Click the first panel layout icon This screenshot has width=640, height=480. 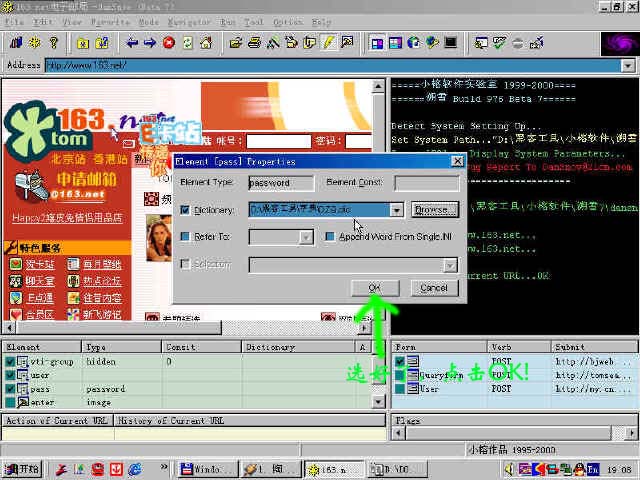tap(377, 42)
